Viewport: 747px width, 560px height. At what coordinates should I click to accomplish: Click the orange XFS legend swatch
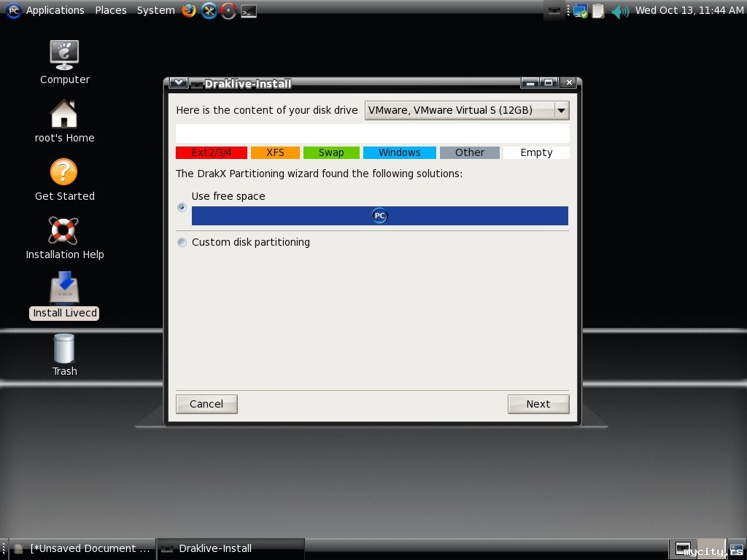click(x=275, y=152)
